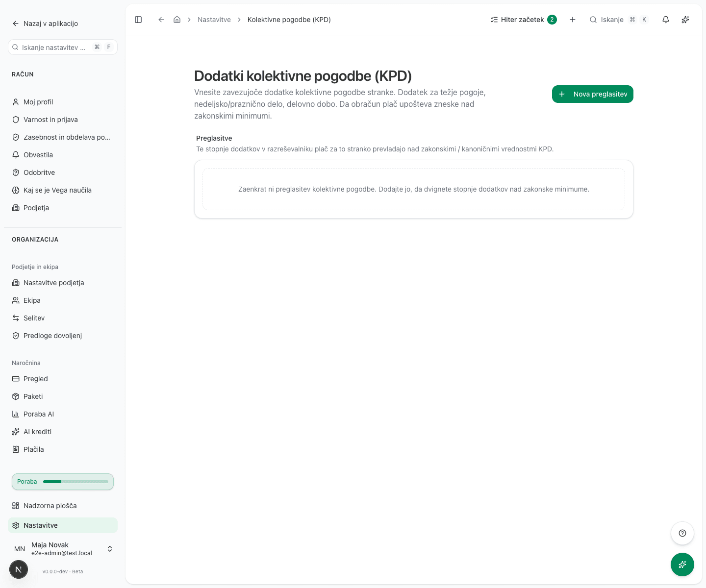Toggle the sidebar panel icon
This screenshot has height=588, width=706.
pos(138,20)
